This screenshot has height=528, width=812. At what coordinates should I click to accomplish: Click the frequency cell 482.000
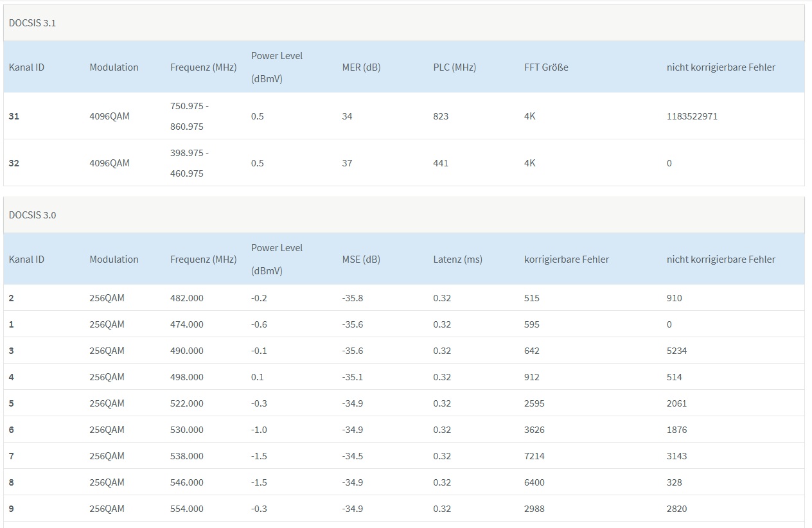point(187,298)
